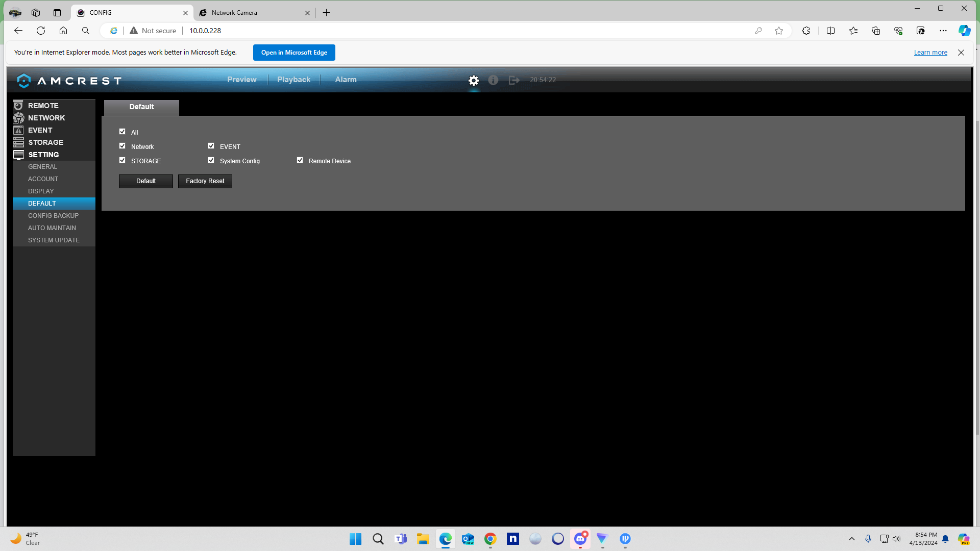Uncheck the EVENT checkbox
This screenshot has height=551, width=980.
coord(211,146)
